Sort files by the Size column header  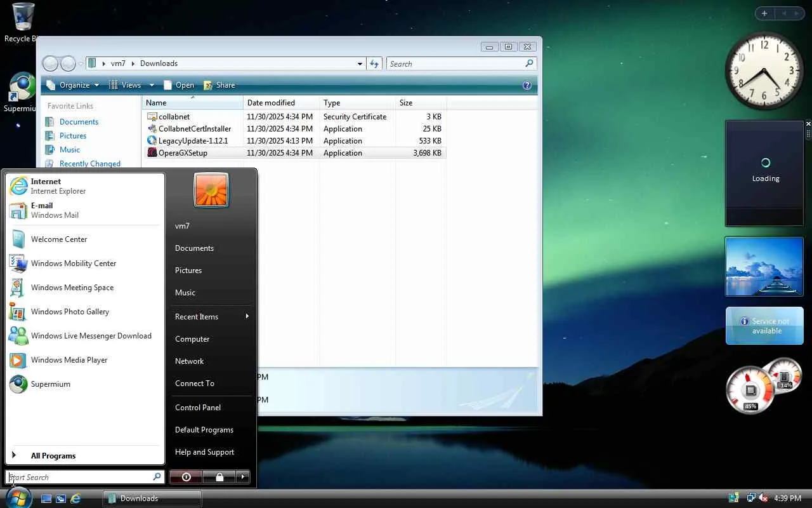pyautogui.click(x=421, y=103)
